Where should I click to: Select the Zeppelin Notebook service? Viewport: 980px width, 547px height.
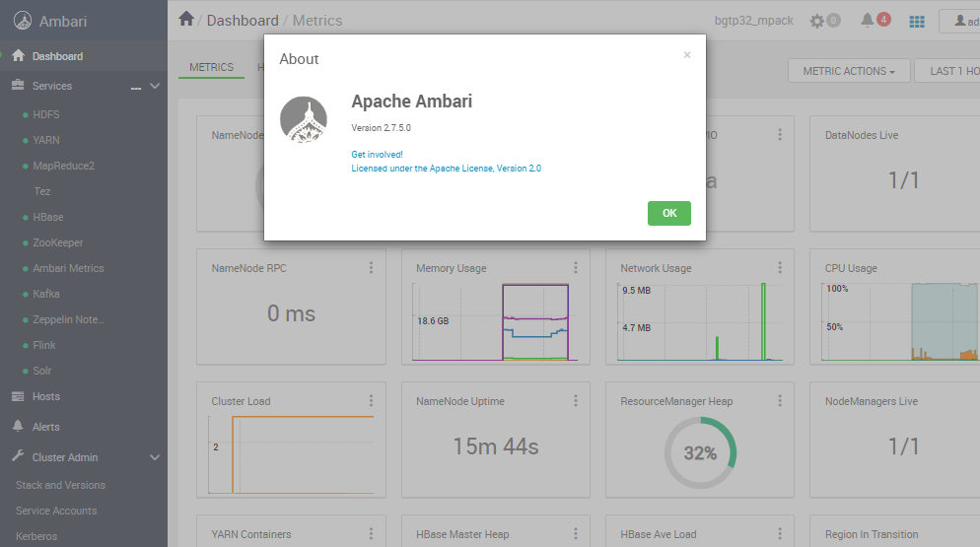click(x=68, y=319)
